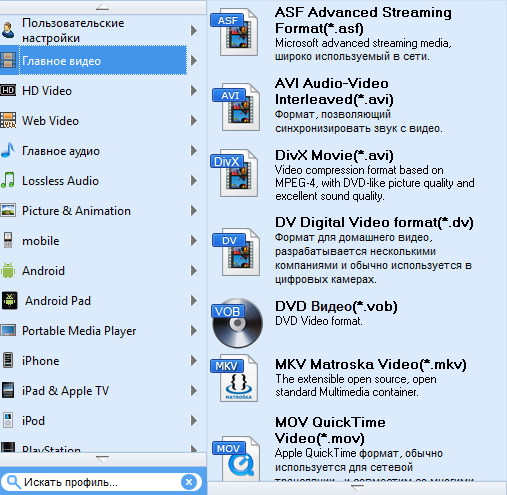Click the green note icon for Lossless Audio
The image size is (507, 495).
pyautogui.click(x=8, y=180)
